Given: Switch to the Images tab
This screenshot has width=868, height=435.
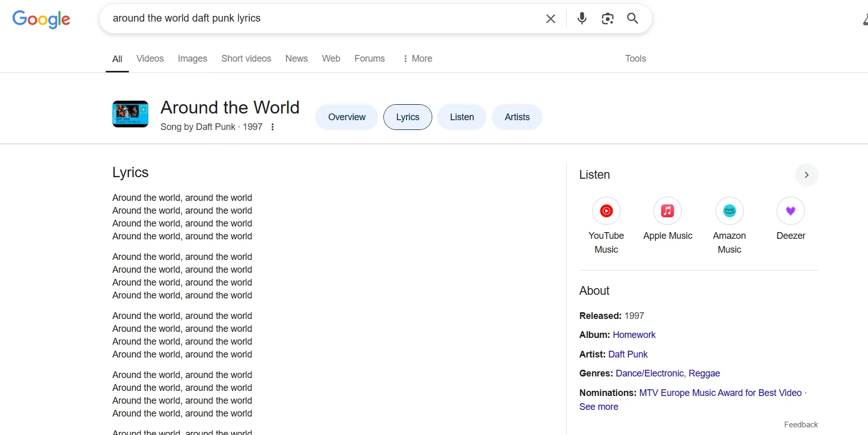Looking at the screenshot, I should click(x=192, y=59).
